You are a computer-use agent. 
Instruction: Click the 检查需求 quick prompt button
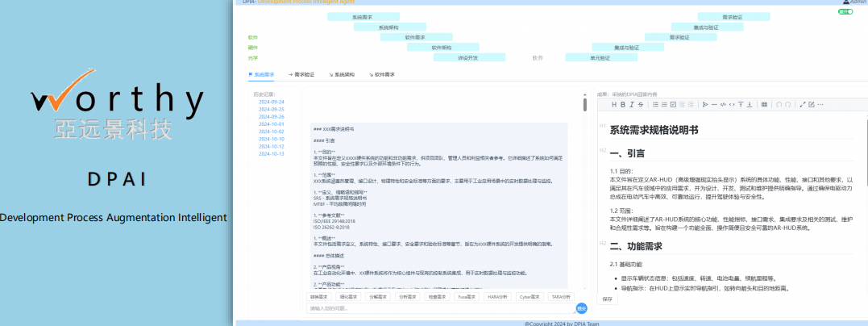pyautogui.click(x=438, y=297)
